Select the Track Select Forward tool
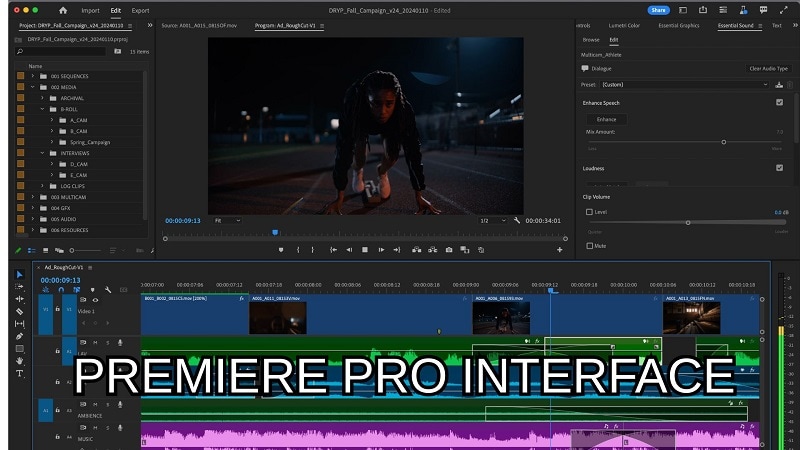Viewport: 800px width, 450px height. 19,287
